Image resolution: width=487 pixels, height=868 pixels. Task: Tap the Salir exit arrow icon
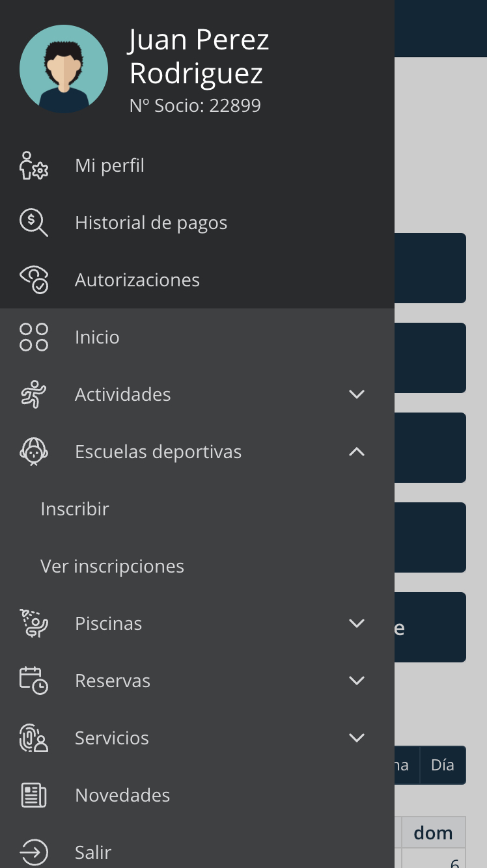click(34, 852)
